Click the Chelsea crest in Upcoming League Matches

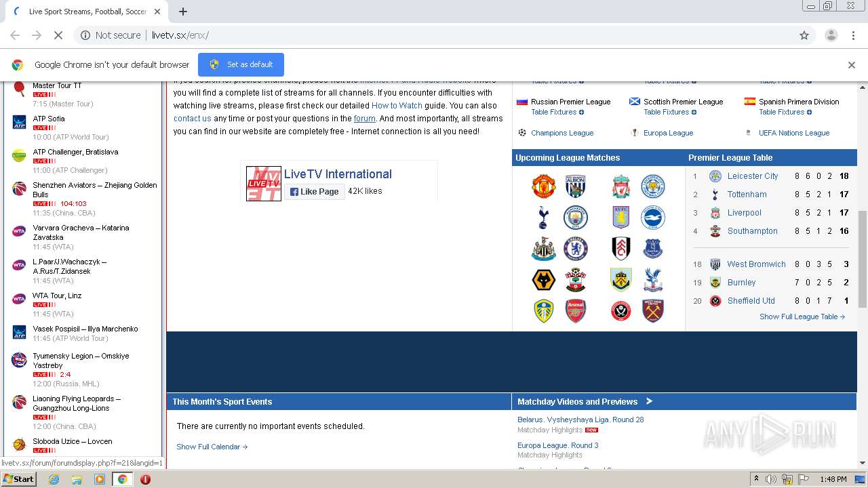click(x=576, y=249)
